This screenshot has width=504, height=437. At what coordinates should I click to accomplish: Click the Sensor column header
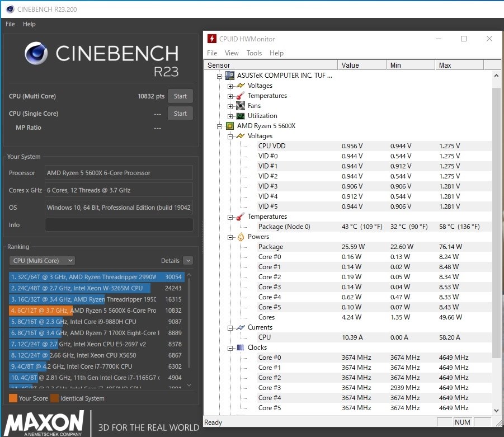pyautogui.click(x=271, y=65)
